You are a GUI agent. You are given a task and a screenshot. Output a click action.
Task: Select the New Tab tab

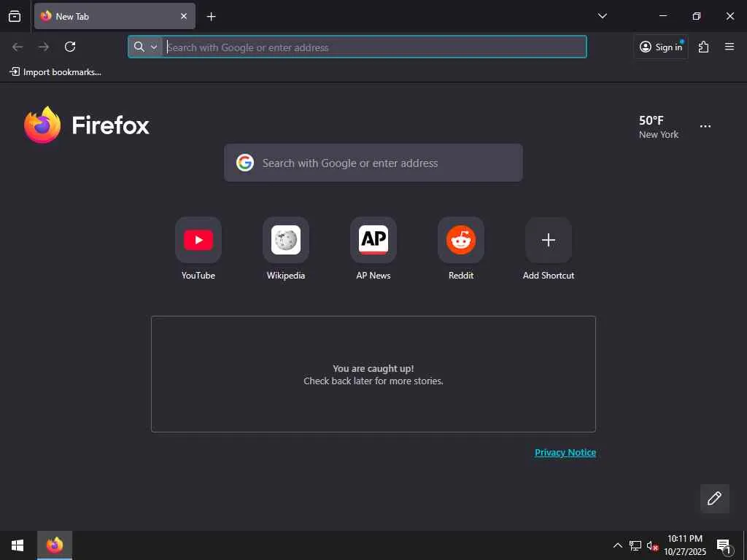[x=115, y=16]
